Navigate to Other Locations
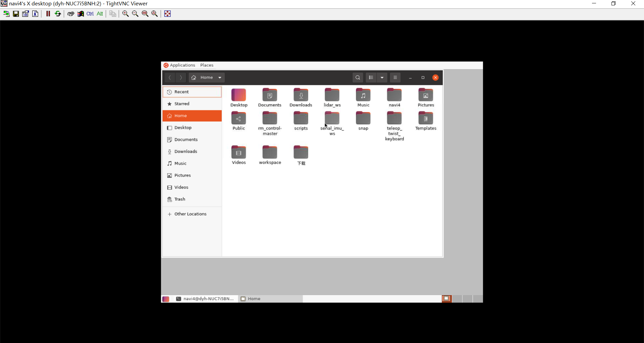 [x=190, y=214]
